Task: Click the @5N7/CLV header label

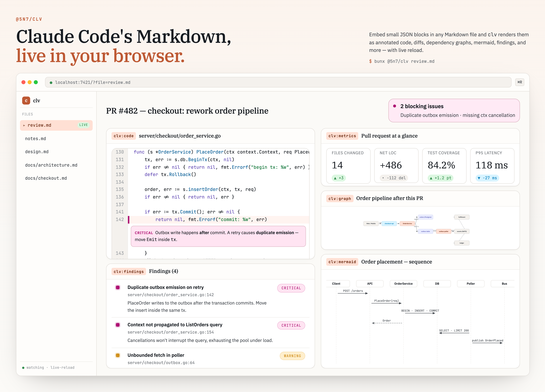Action: click(x=29, y=19)
